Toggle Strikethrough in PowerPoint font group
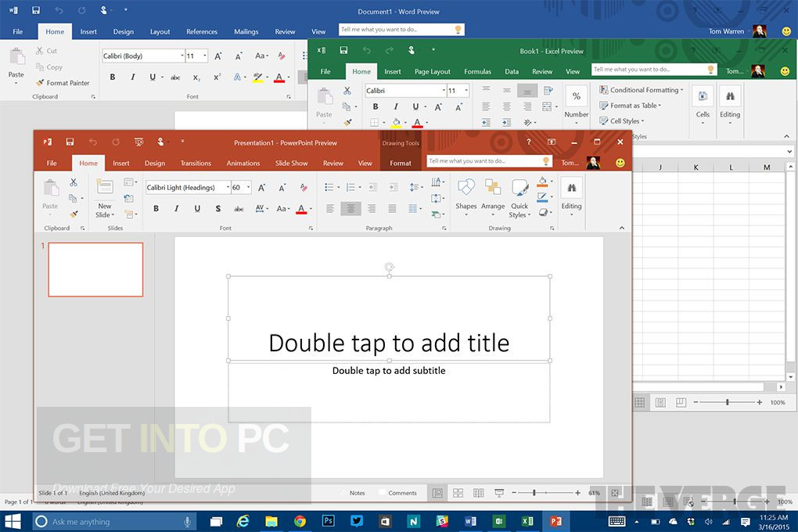Viewport: 798px width, 532px height. 239,208
